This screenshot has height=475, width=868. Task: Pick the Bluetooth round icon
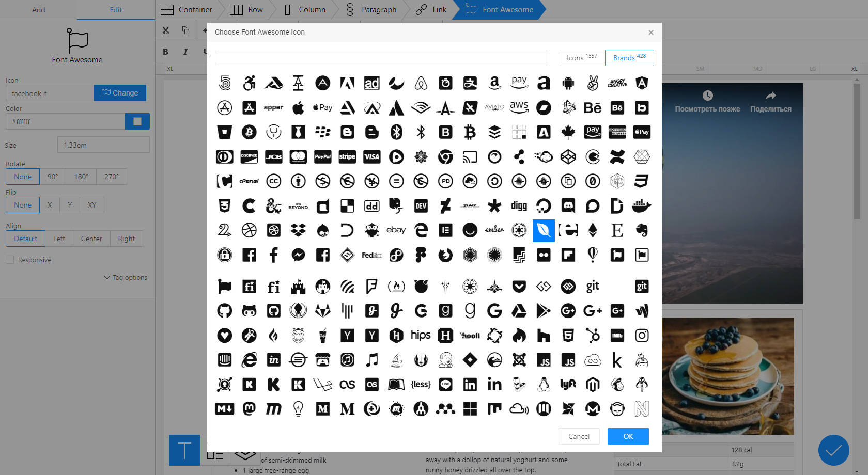pos(396,132)
